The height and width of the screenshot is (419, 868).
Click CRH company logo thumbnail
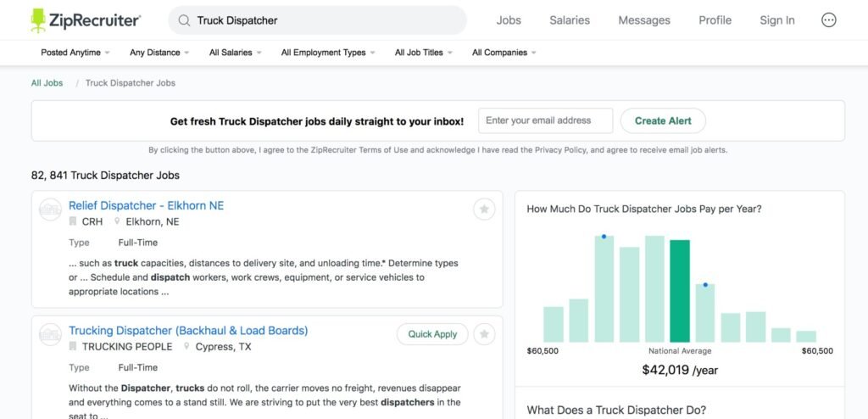click(x=50, y=209)
